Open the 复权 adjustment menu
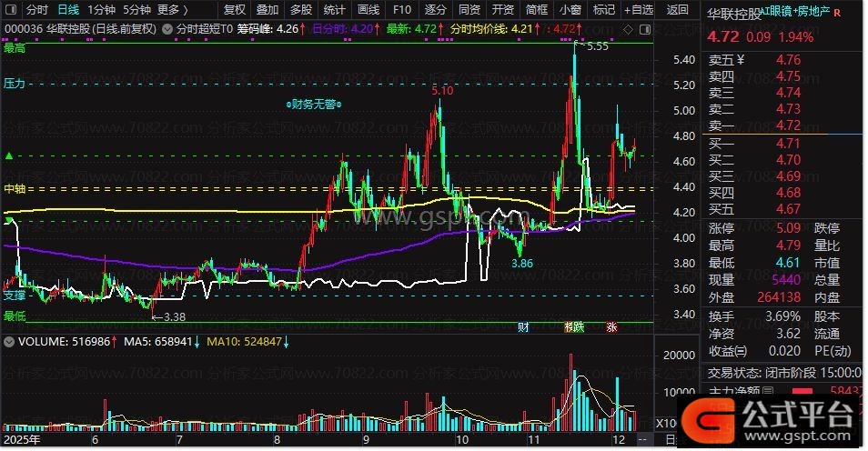This screenshot has height=451, width=868. click(x=234, y=10)
